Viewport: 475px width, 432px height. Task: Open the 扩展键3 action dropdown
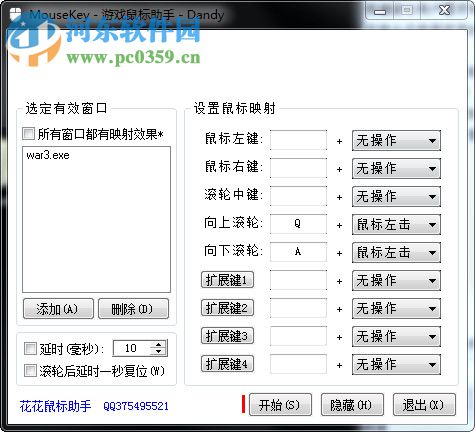click(x=396, y=336)
